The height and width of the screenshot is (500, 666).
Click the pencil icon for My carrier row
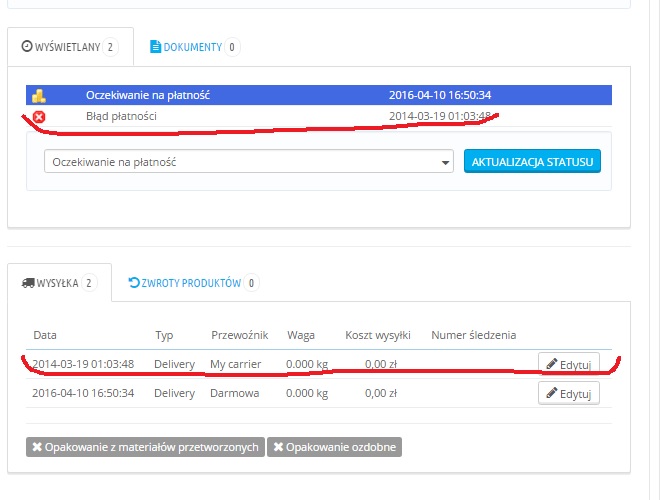tap(551, 364)
